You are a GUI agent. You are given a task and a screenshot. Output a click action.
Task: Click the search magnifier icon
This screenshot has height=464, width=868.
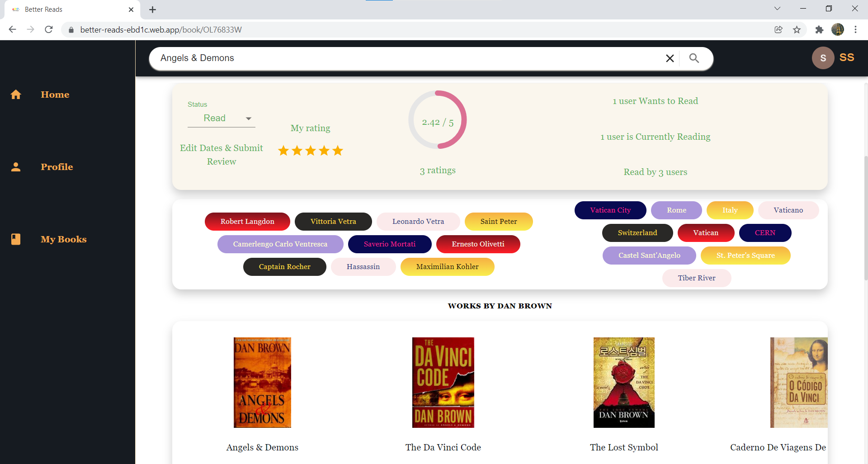coord(694,58)
